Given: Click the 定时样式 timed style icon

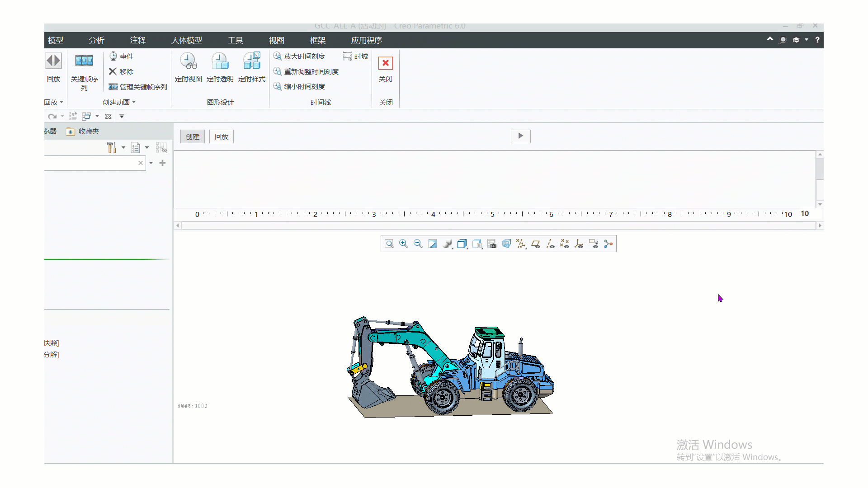Looking at the screenshot, I should pos(252,61).
